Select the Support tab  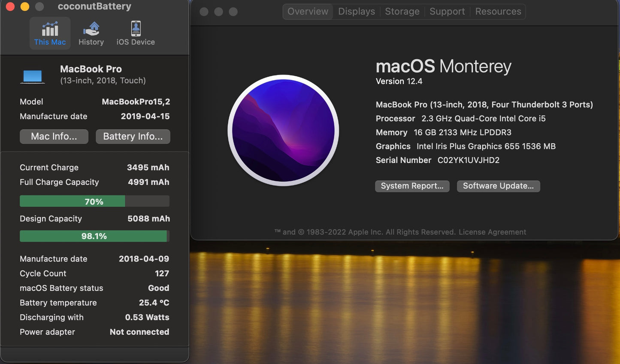[x=447, y=11]
